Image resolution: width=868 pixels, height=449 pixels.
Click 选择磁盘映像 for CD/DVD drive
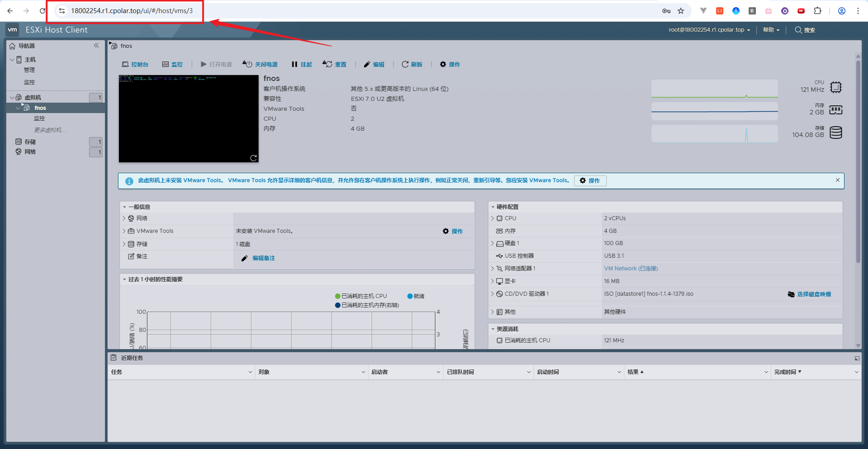click(x=813, y=294)
